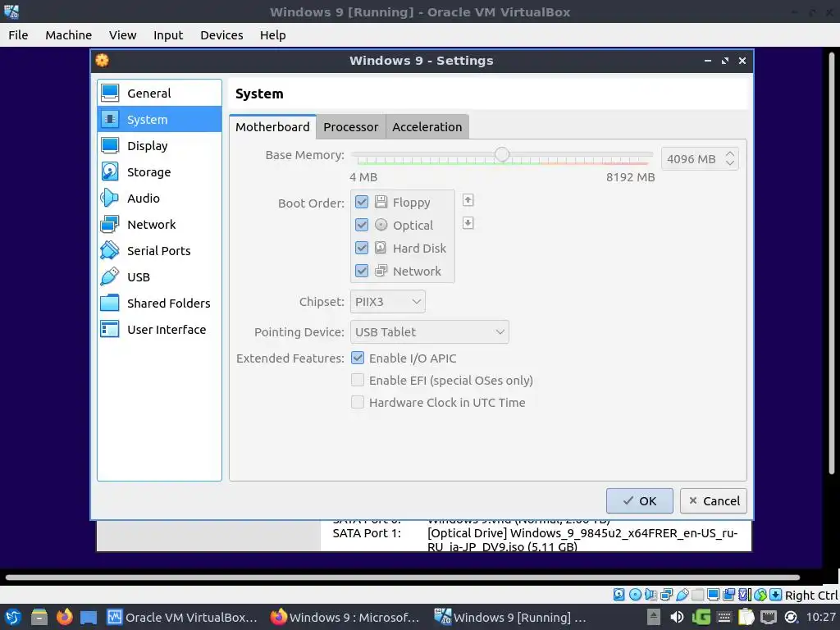
Task: Click audio indicator icon in VM status bar
Action: (x=651, y=595)
